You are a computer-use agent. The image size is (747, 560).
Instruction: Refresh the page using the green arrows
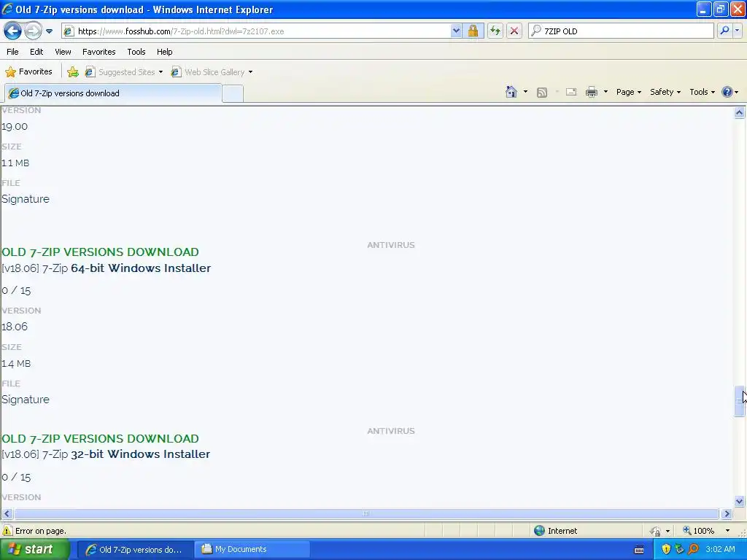click(x=495, y=31)
